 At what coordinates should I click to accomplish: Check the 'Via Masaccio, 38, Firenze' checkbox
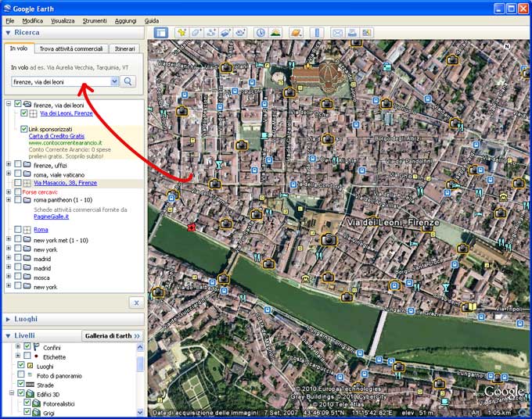[18, 183]
